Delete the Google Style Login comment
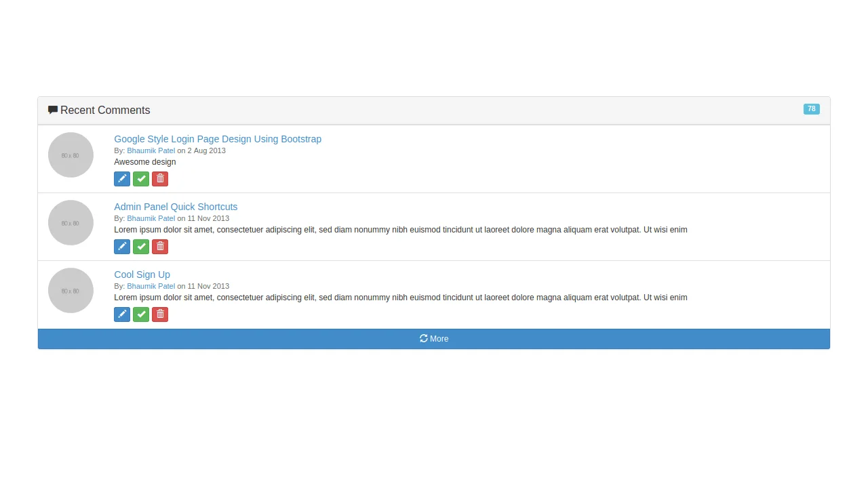The width and height of the screenshot is (868, 488). point(160,178)
